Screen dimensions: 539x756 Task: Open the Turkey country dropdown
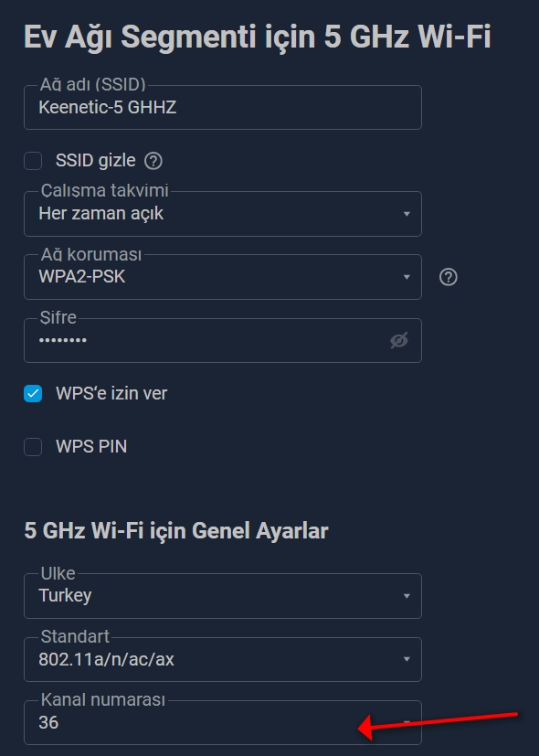223,596
